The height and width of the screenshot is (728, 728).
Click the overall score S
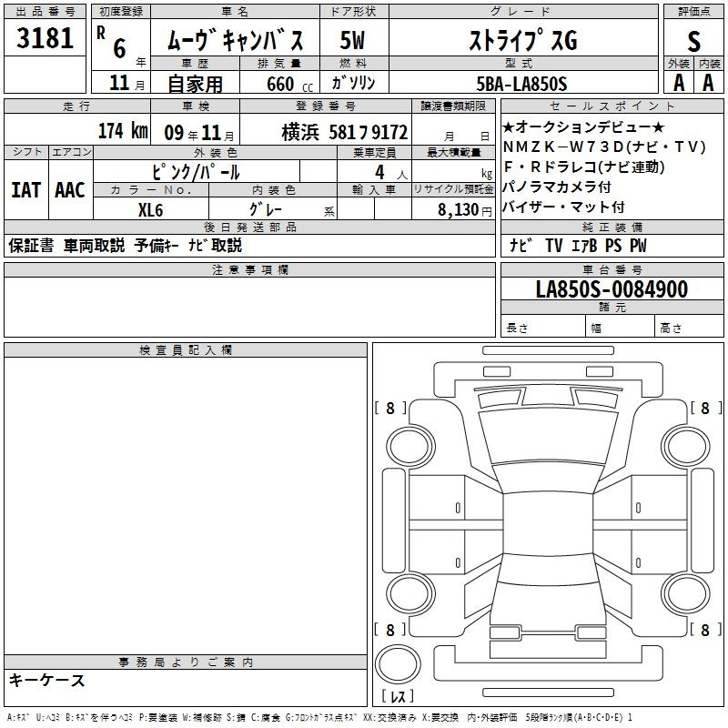[693, 41]
